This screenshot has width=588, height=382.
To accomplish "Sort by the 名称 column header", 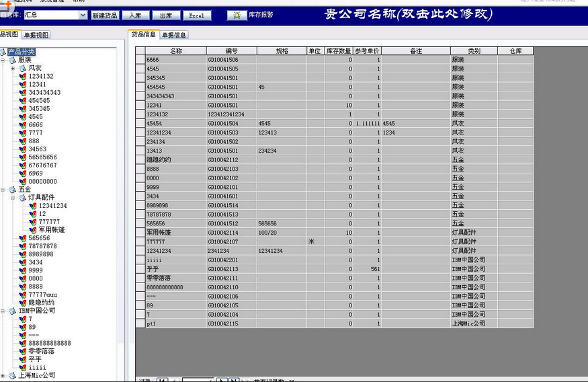I will tap(176, 51).
